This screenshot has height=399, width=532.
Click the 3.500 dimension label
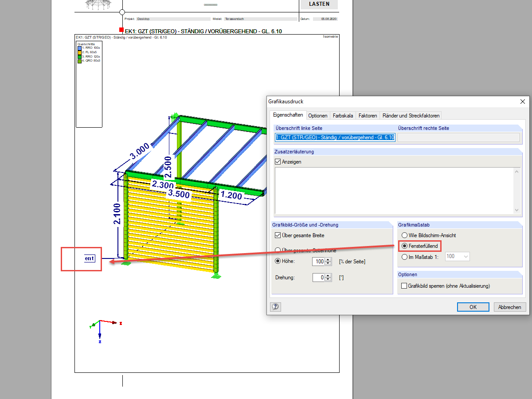(x=178, y=194)
